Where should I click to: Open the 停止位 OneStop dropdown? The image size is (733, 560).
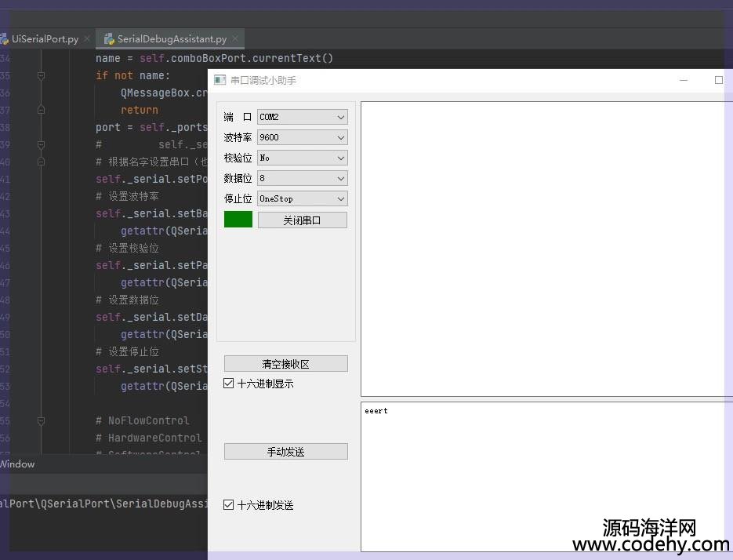pyautogui.click(x=302, y=199)
